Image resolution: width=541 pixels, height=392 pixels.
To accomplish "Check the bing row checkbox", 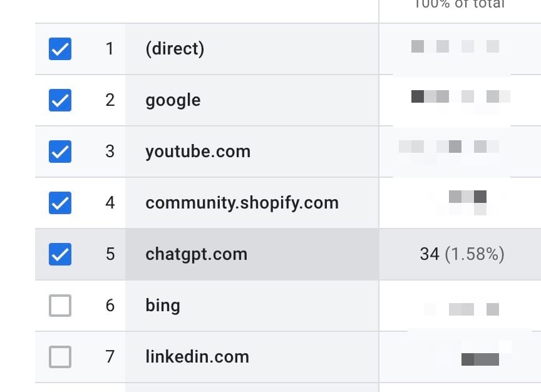I will [x=60, y=306].
